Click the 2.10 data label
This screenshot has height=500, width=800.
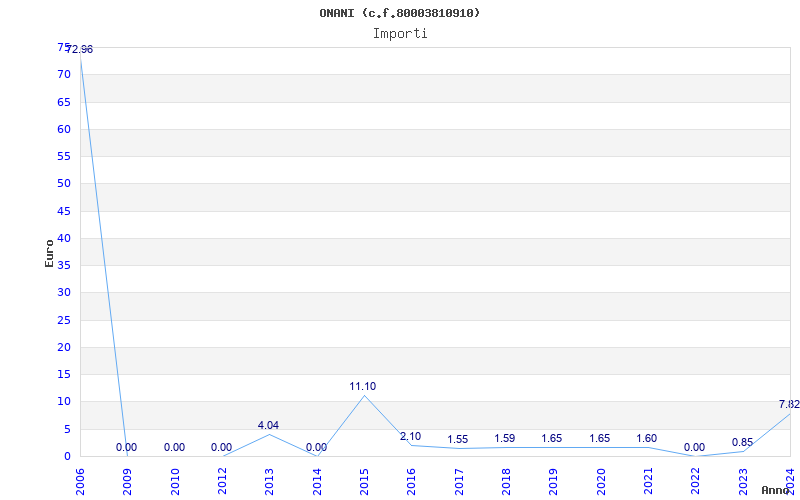pyautogui.click(x=410, y=436)
